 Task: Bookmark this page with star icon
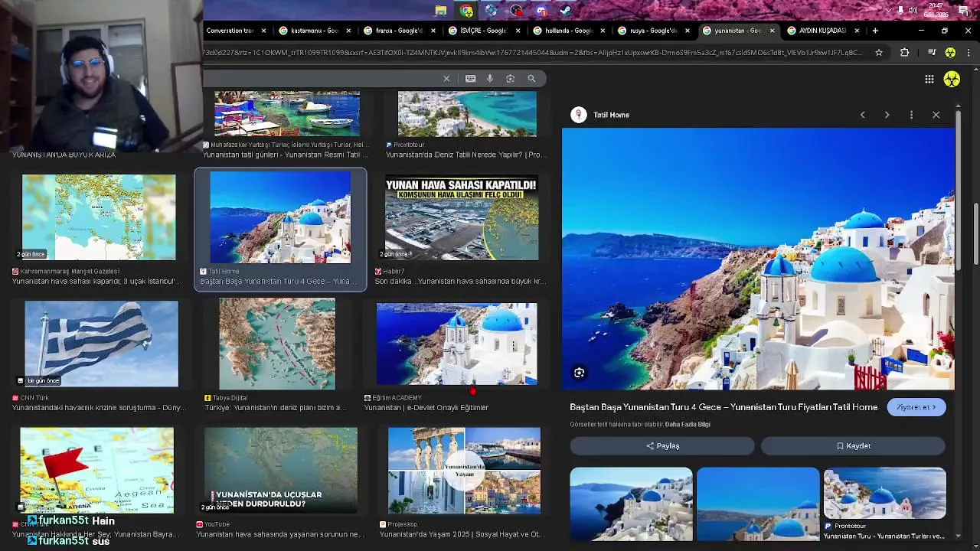[879, 52]
